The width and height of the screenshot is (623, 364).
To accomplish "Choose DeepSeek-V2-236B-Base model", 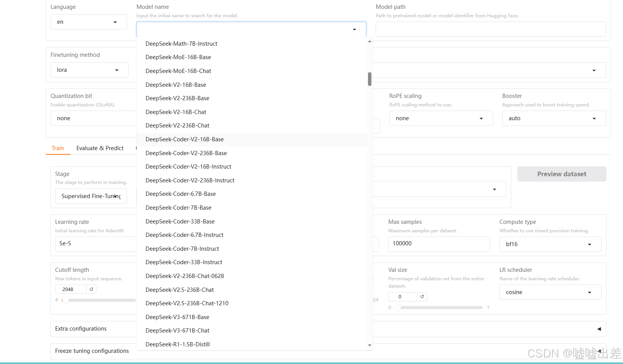I will click(x=252, y=98).
